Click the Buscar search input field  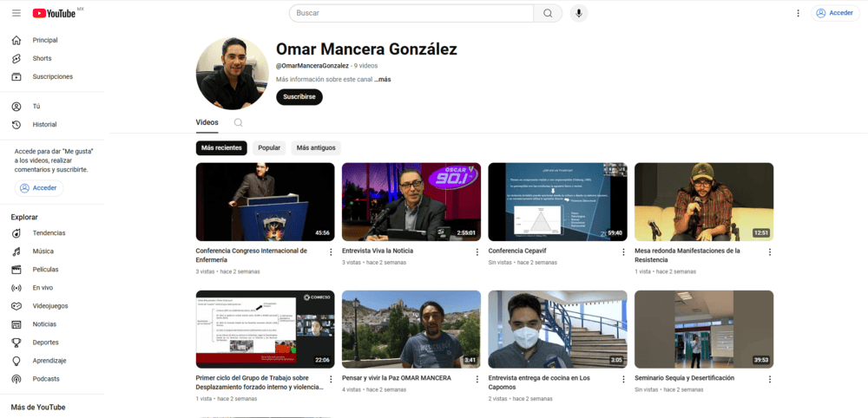coord(411,13)
